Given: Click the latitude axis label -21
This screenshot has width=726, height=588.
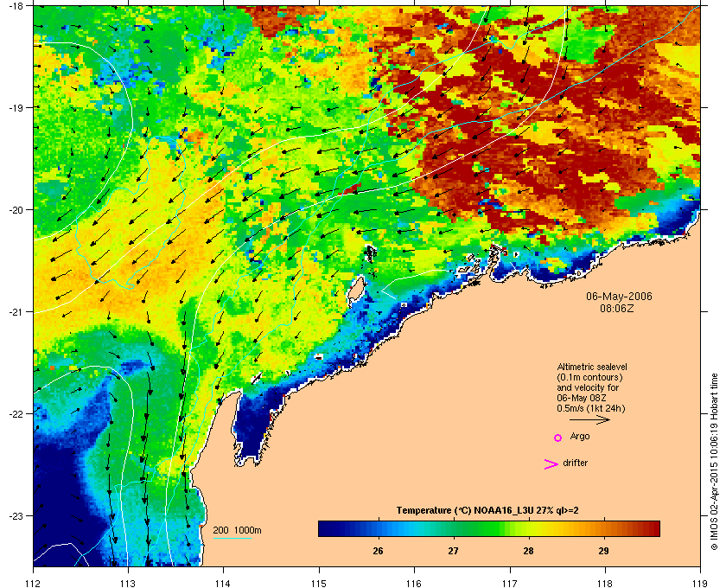Looking at the screenshot, I should [16, 311].
